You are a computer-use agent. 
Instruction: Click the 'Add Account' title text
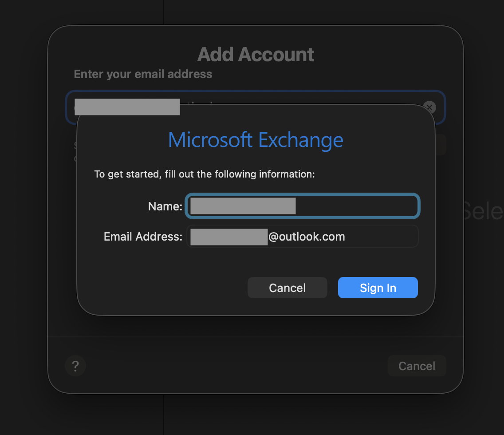(256, 54)
